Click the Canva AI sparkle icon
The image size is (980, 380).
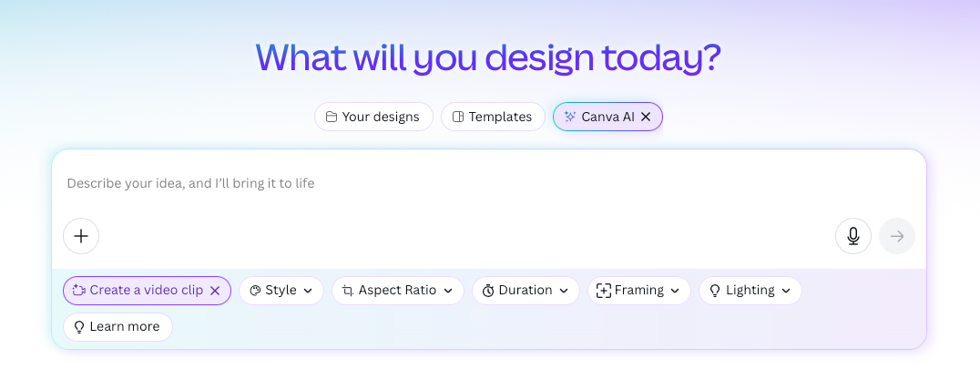coord(569,117)
